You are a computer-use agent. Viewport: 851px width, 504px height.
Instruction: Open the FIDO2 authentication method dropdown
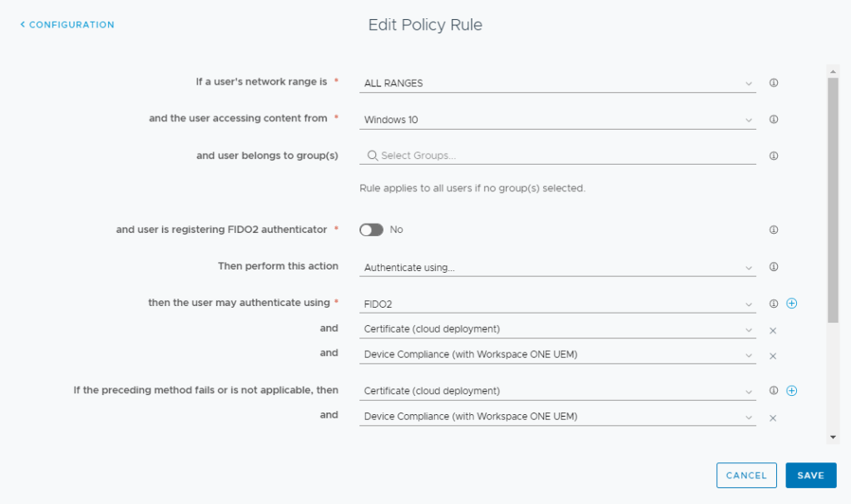click(557, 304)
